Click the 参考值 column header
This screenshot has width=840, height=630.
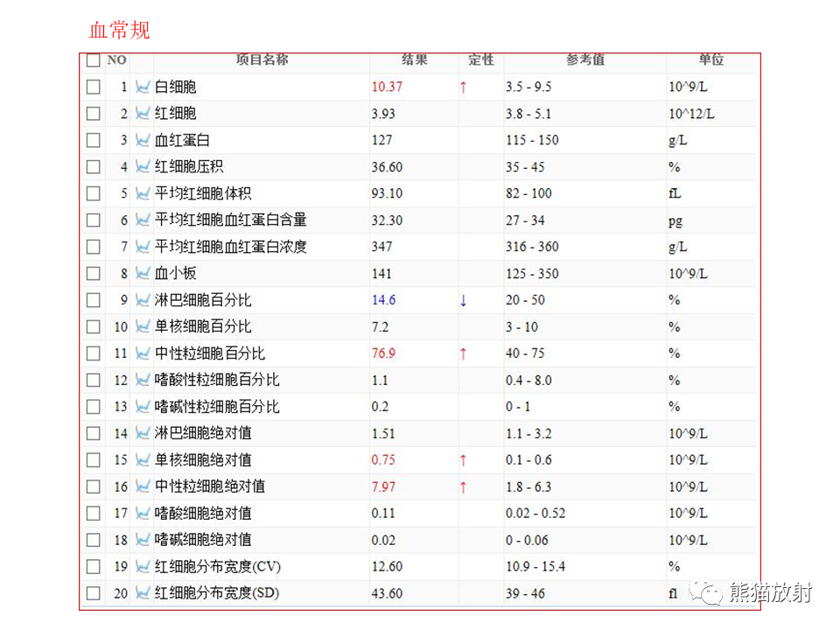coord(585,59)
